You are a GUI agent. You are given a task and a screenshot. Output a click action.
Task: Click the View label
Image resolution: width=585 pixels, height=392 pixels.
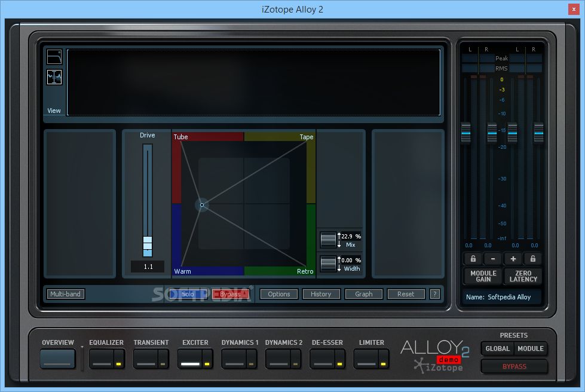[x=54, y=111]
